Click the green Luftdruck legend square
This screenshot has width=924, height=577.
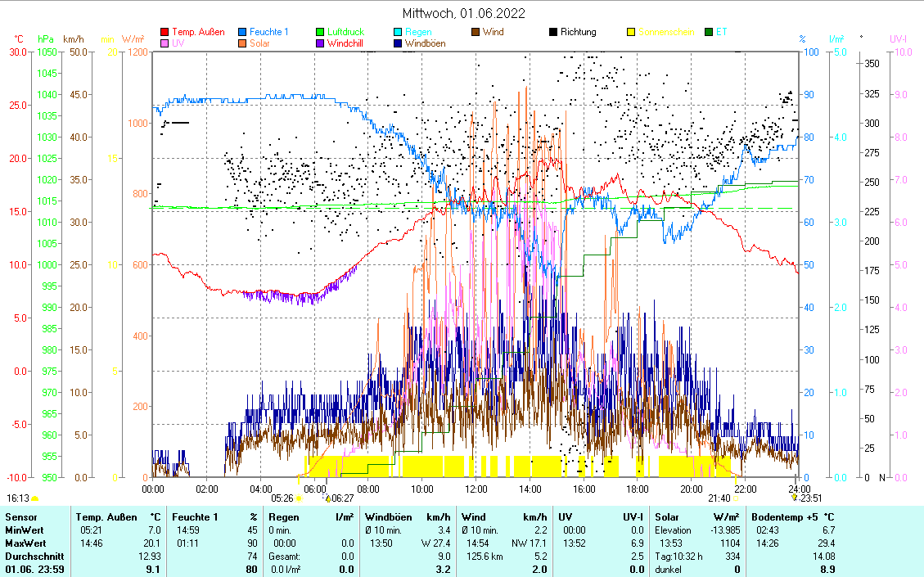coord(321,33)
